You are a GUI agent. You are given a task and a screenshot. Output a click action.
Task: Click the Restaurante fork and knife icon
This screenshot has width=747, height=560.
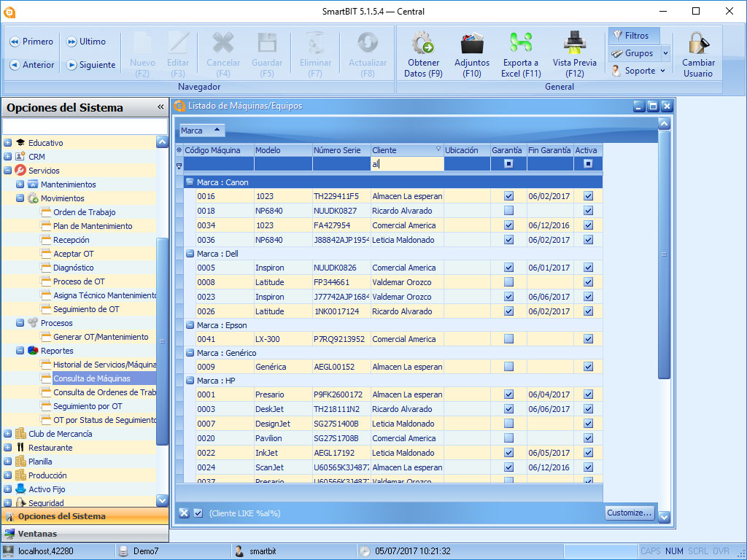[20, 448]
